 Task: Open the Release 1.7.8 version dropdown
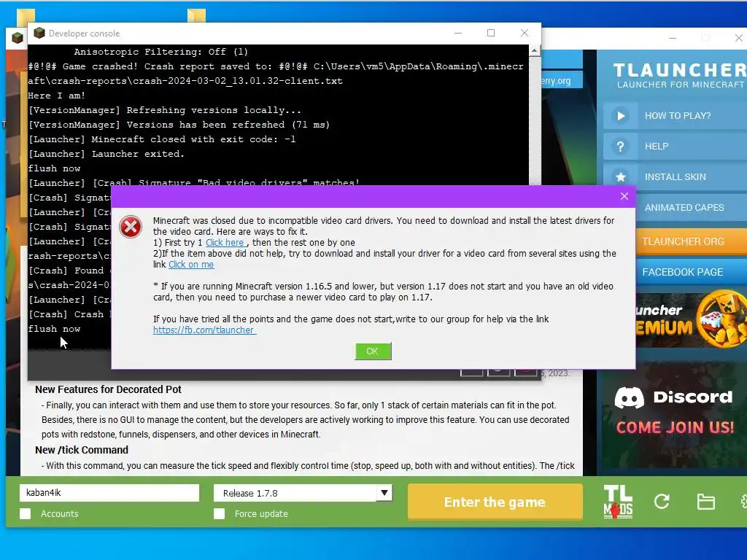click(x=303, y=493)
